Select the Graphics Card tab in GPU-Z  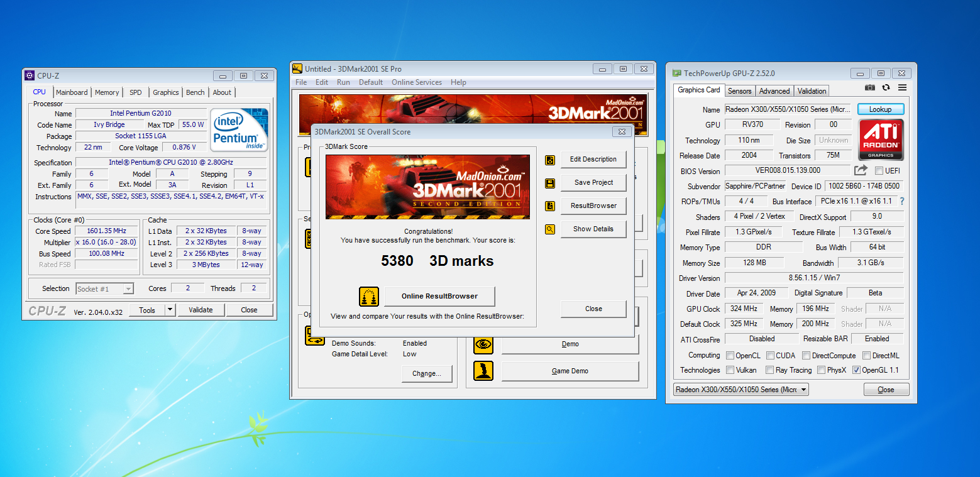699,90
